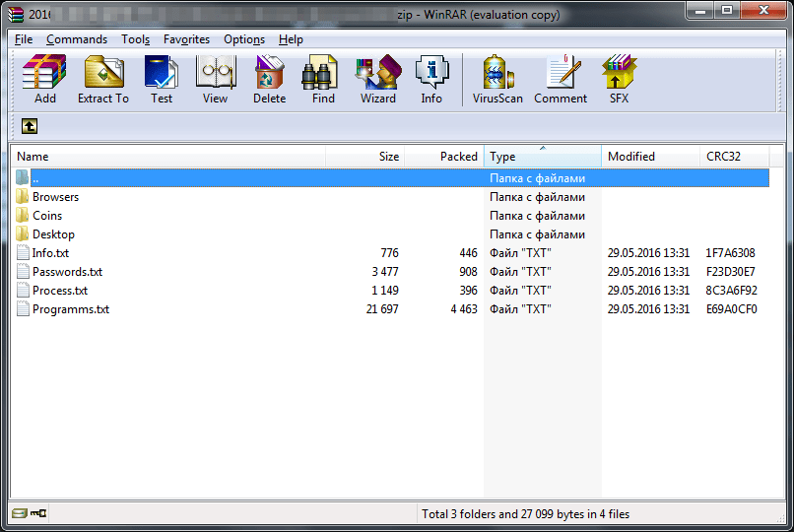Sort by the Type column header
The width and height of the screenshot is (794, 532).
543,157
